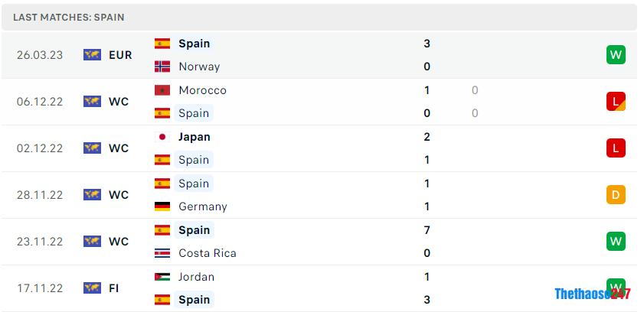Open the Costa Rica team link
This screenshot has width=644, height=312.
(207, 253)
